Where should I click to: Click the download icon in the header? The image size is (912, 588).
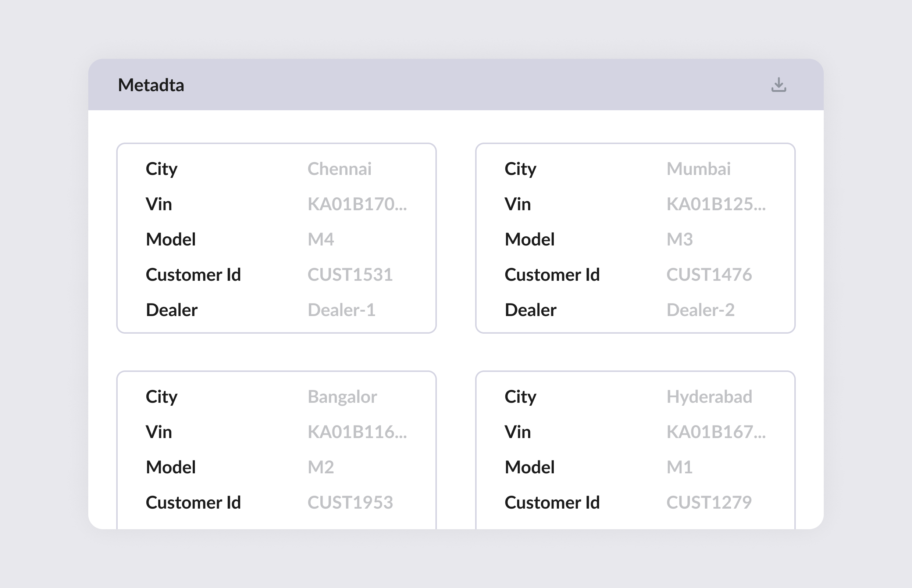point(779,86)
